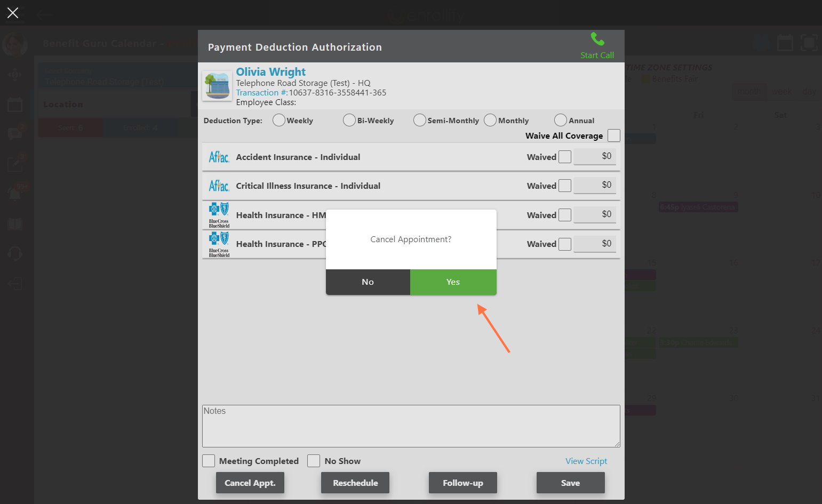The width and height of the screenshot is (822, 504).
Task: Click the Aflac logo for Critical Illness Insurance
Action: [219, 186]
